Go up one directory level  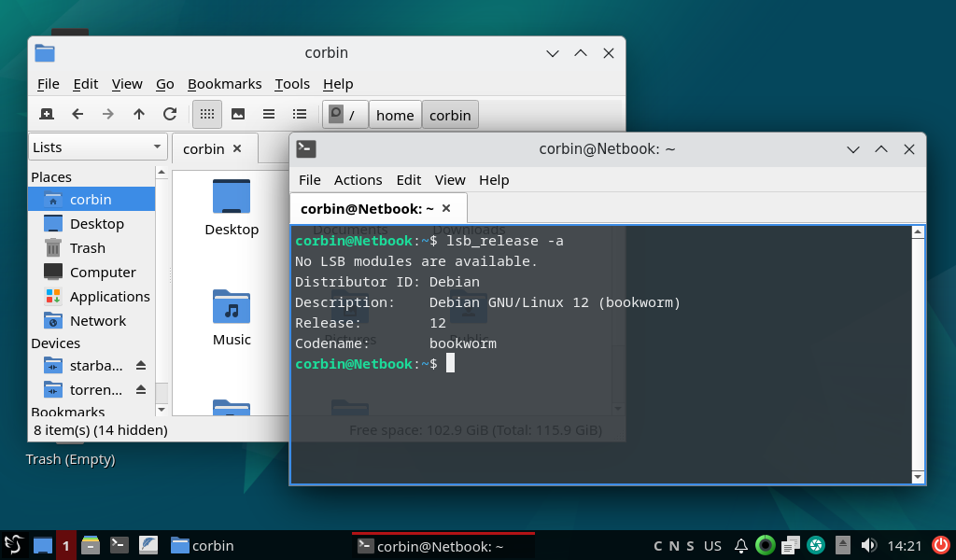point(140,113)
